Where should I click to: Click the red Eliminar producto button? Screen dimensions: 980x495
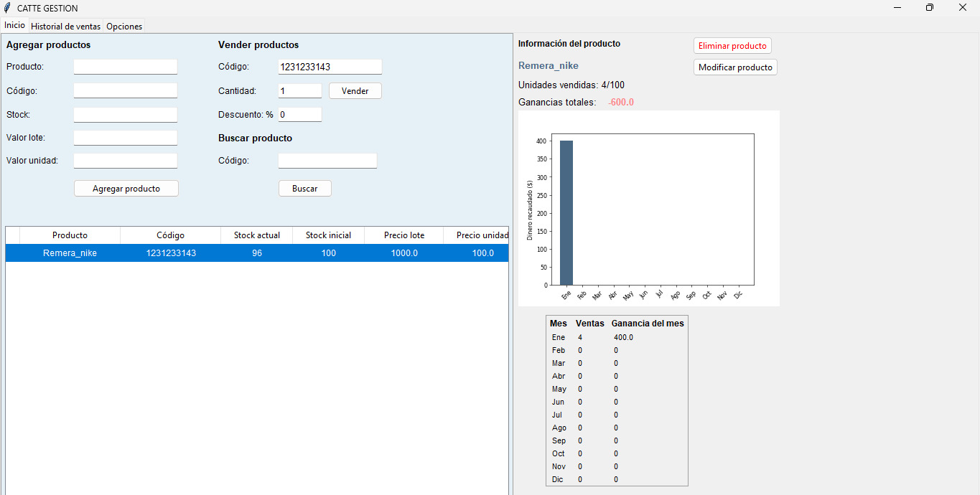(x=732, y=46)
